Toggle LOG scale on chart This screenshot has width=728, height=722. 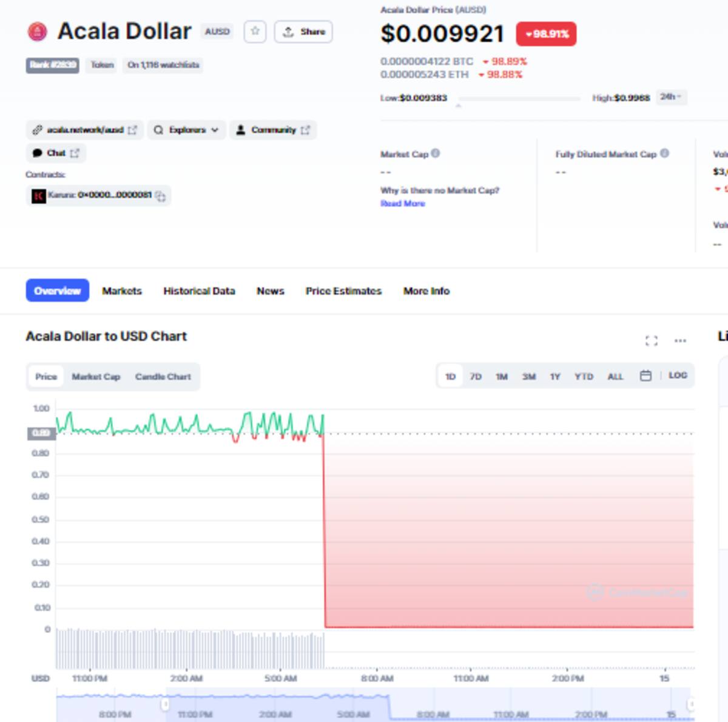point(678,376)
